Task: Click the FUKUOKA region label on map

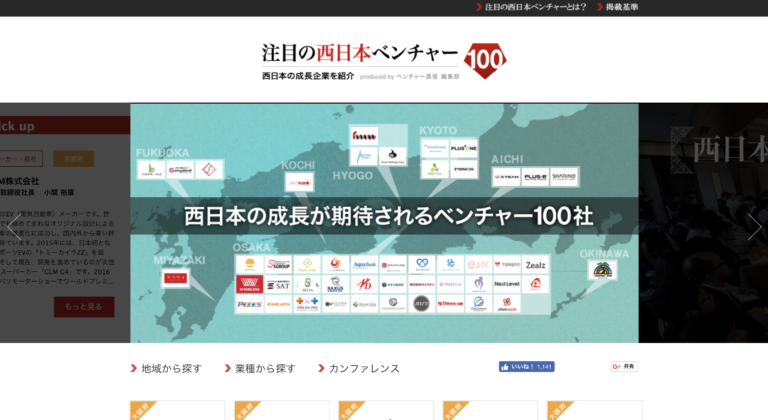Action: [x=162, y=153]
